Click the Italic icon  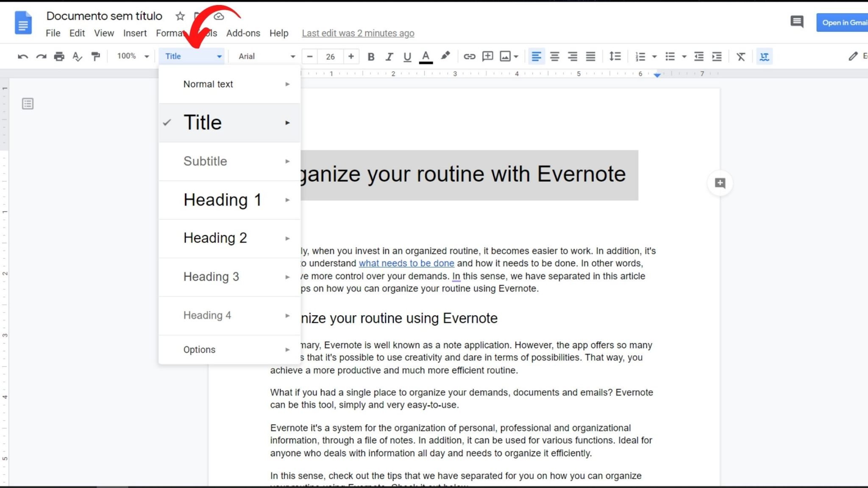pyautogui.click(x=389, y=56)
